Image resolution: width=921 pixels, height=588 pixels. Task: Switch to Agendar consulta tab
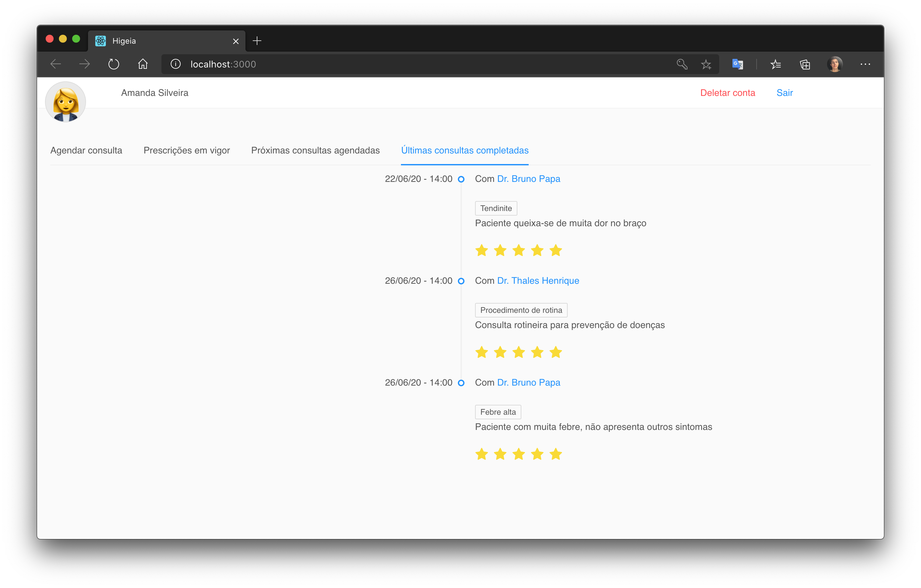click(x=86, y=150)
